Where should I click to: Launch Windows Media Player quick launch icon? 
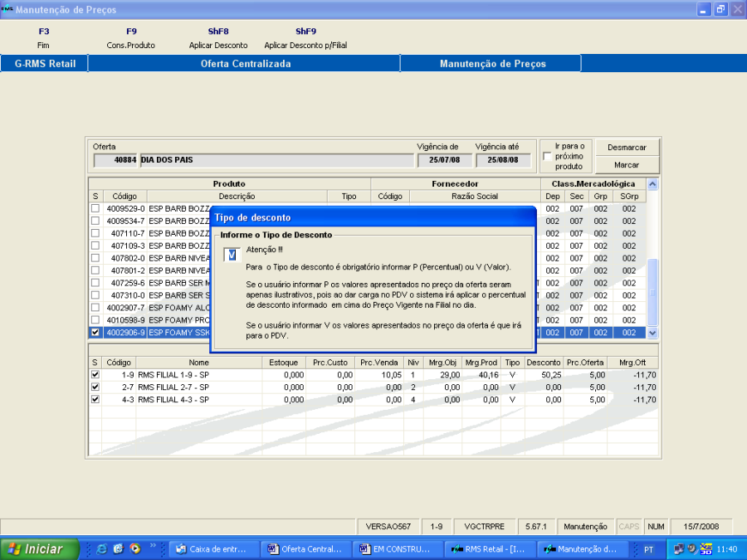[x=135, y=549]
